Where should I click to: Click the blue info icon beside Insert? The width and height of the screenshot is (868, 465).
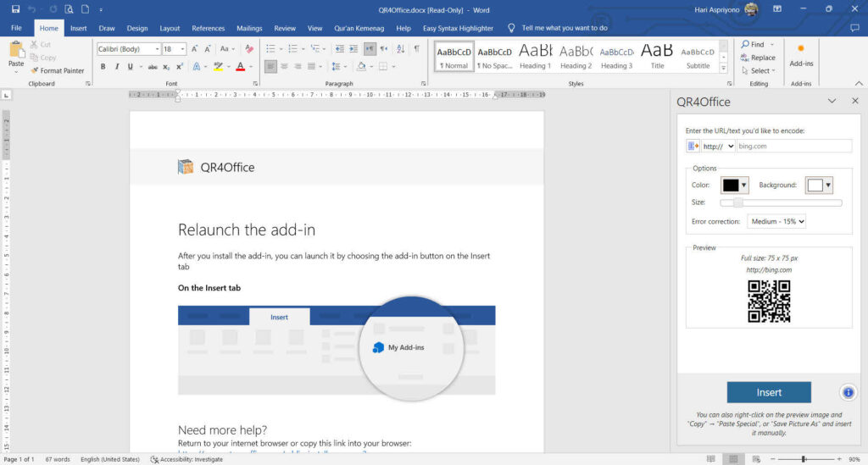[x=847, y=392]
